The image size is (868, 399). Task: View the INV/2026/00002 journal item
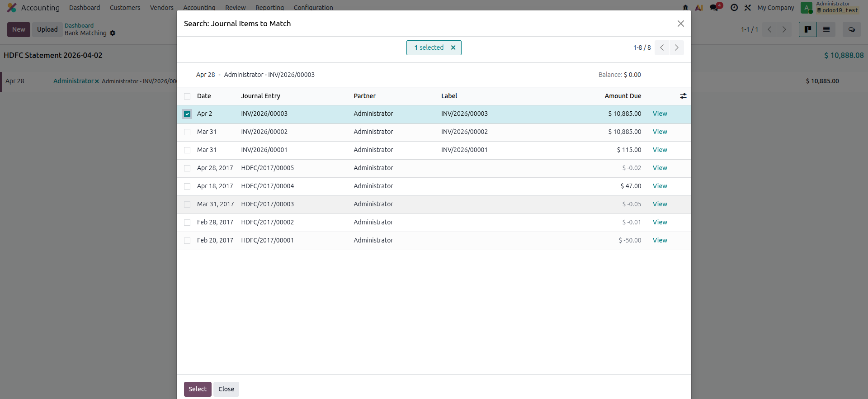point(660,132)
